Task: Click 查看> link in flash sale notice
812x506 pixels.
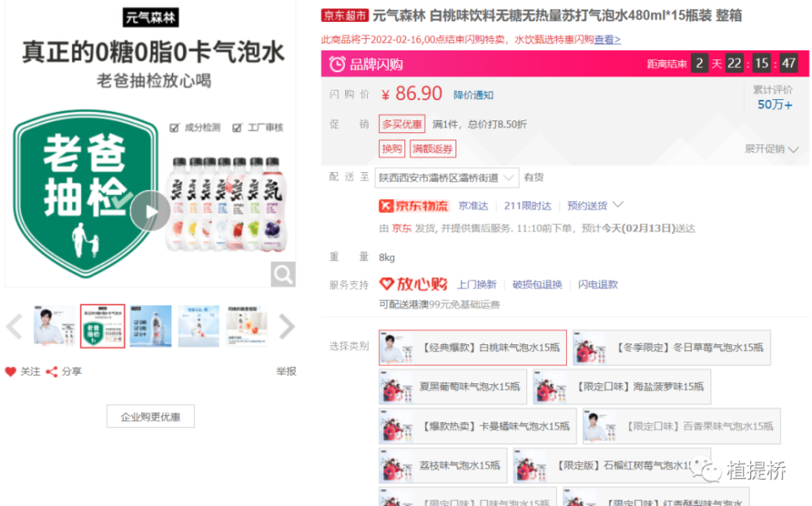Action: pyautogui.click(x=607, y=39)
